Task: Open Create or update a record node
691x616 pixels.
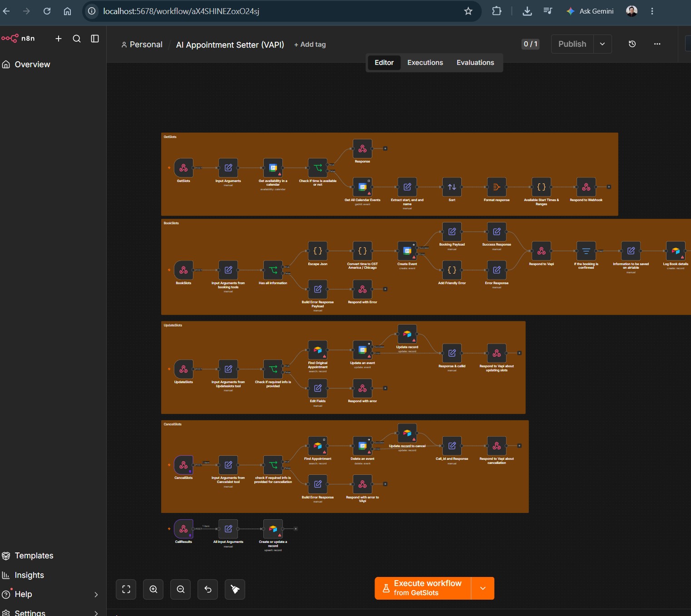Action: tap(273, 529)
